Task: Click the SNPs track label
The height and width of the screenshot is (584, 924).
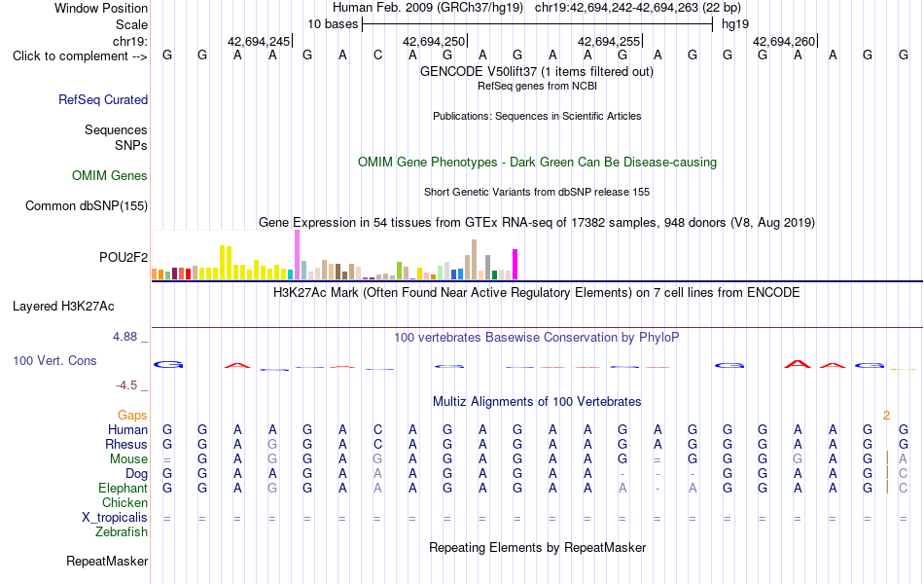Action: click(x=131, y=145)
